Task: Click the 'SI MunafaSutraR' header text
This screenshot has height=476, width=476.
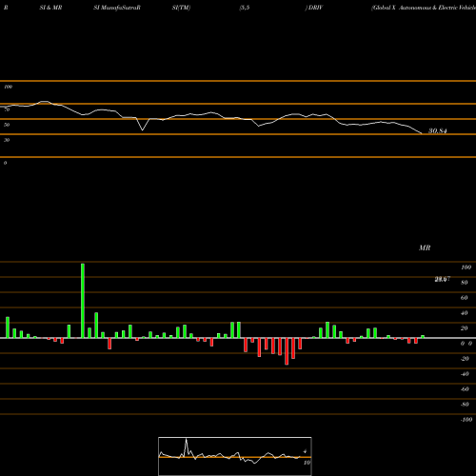Action: point(117,8)
